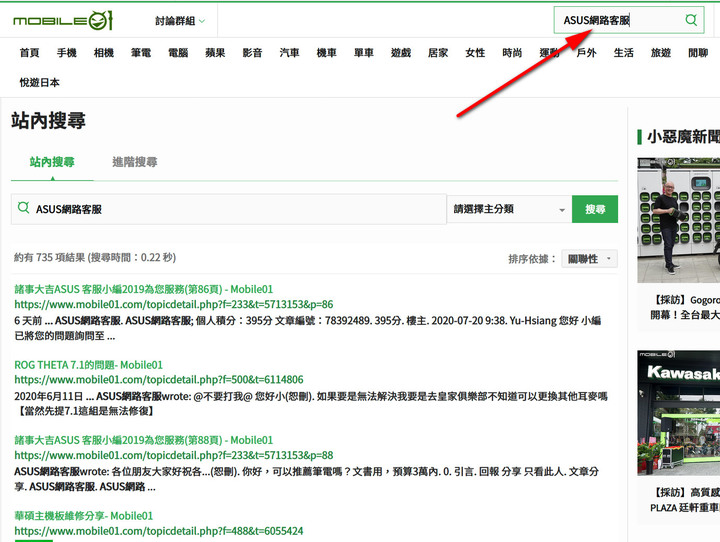
Task: Open the 影音 category
Action: [253, 53]
